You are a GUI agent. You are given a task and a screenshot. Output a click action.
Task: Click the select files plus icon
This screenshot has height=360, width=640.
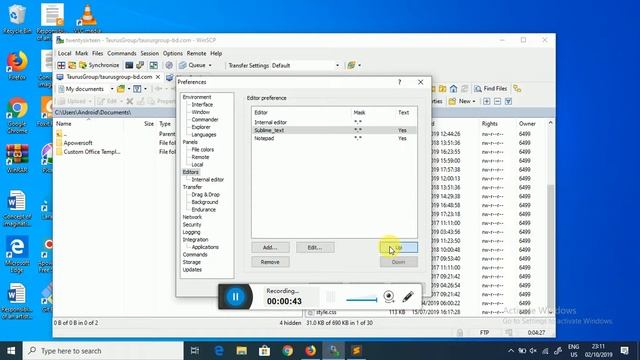(x=487, y=101)
